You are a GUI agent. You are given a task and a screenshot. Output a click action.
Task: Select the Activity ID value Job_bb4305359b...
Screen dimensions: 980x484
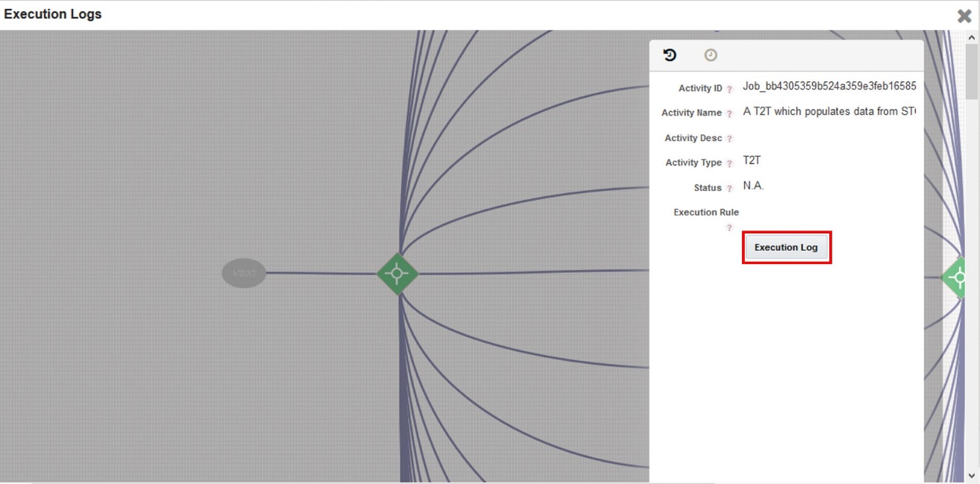click(x=829, y=87)
